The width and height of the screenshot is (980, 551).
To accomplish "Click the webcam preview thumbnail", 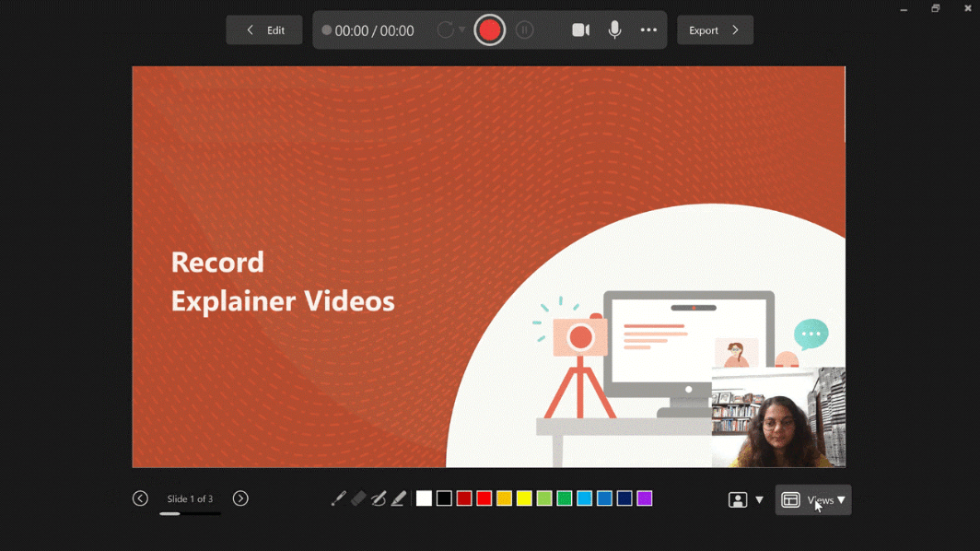I will coord(778,416).
